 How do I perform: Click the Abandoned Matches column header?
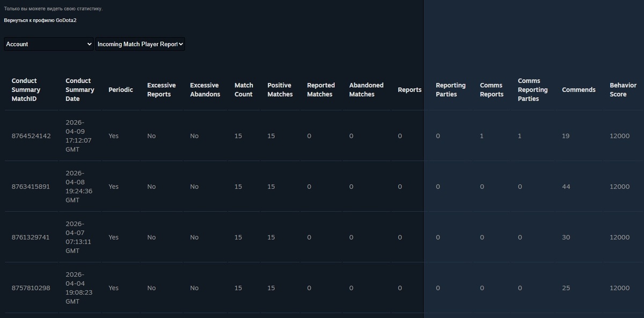click(367, 90)
